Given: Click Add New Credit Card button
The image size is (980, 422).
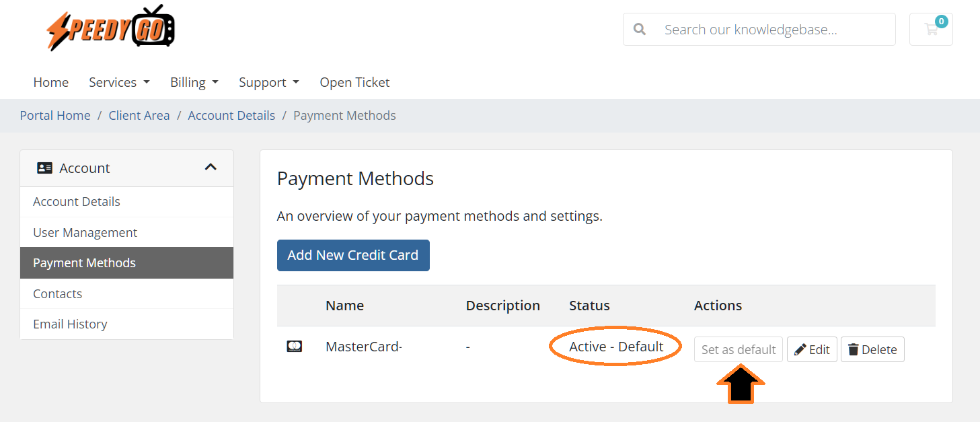Looking at the screenshot, I should point(353,255).
